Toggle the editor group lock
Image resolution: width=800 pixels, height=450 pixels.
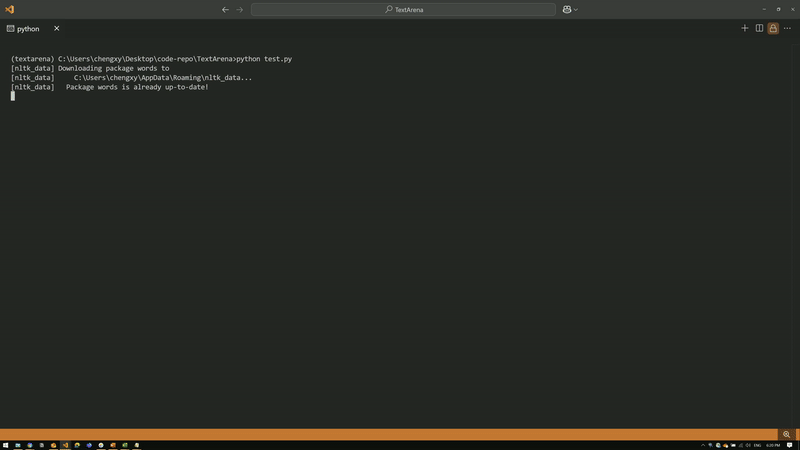click(773, 28)
